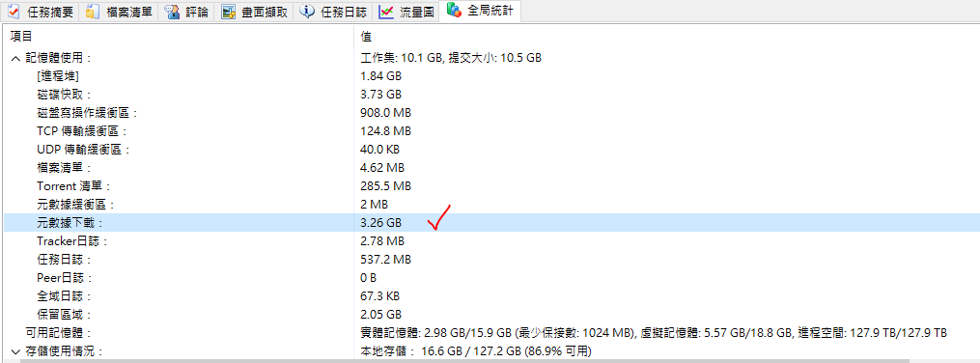The image size is (980, 363).
Task: Select the 磁盤寫操作緩衝區 row
Action: click(x=491, y=113)
